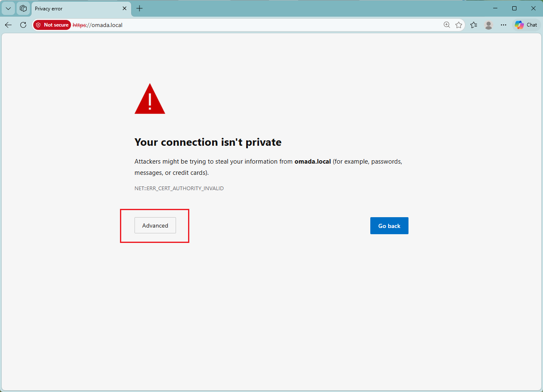Click the omada.local address bar URL
This screenshot has height=392, width=543.
click(98, 25)
